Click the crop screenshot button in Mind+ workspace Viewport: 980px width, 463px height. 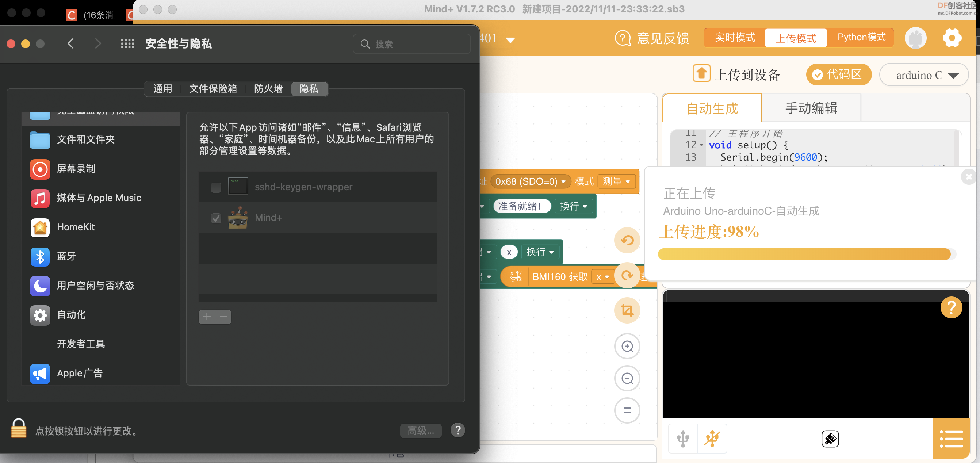tap(627, 310)
